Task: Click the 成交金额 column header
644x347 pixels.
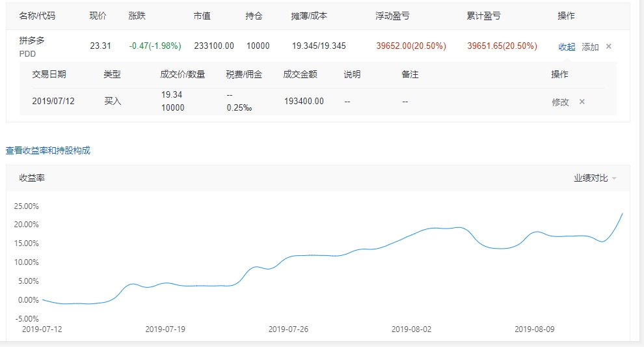Action: [301, 74]
